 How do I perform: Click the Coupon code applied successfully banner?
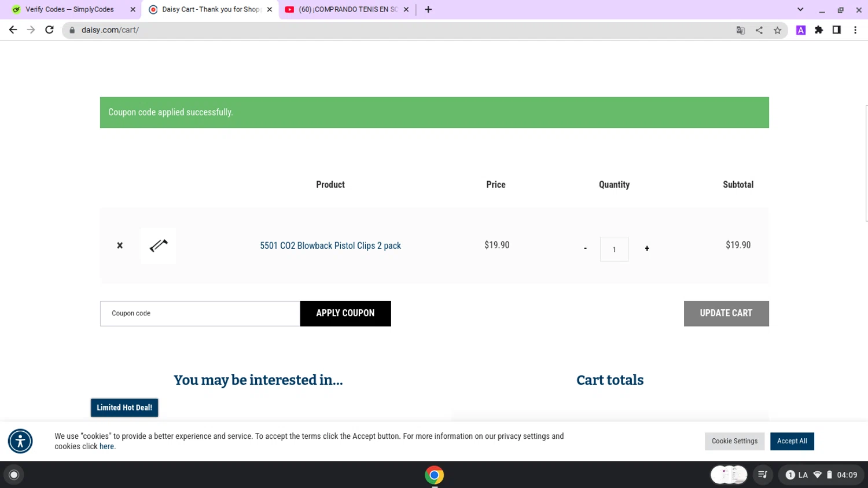coord(435,112)
